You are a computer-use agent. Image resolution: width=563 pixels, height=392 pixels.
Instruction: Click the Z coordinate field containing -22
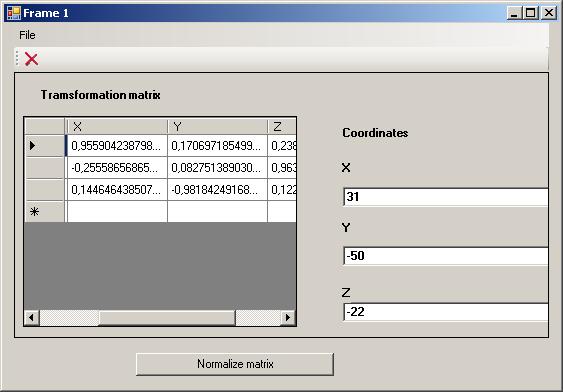(446, 312)
